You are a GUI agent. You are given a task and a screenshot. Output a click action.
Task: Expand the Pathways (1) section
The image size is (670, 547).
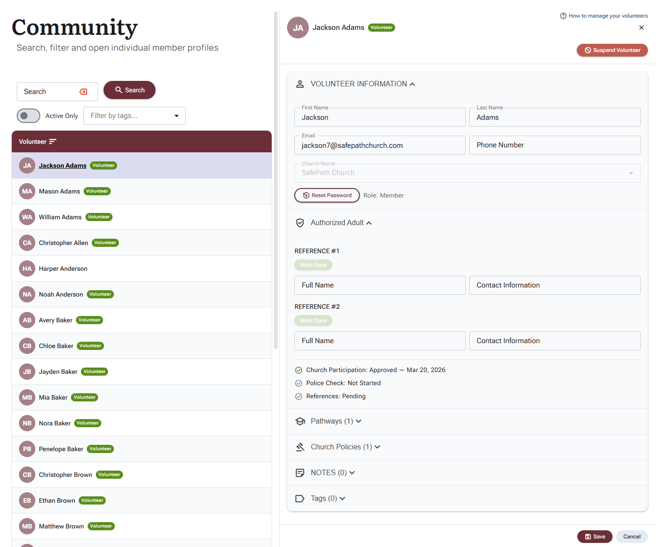point(359,421)
